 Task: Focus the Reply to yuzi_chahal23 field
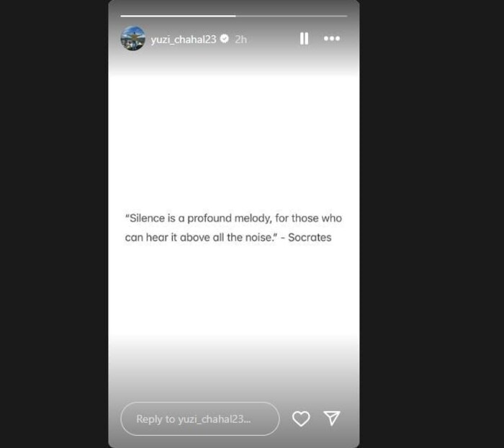[x=200, y=418]
